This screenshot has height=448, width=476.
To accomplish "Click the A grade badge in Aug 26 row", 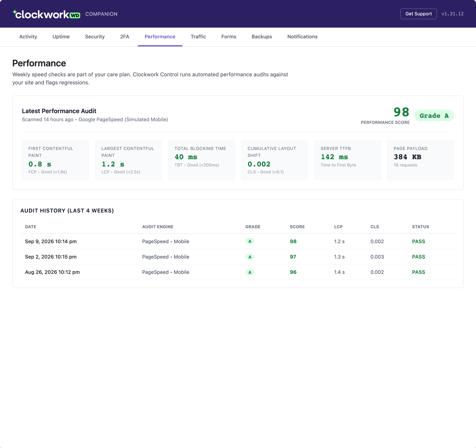I will [250, 272].
